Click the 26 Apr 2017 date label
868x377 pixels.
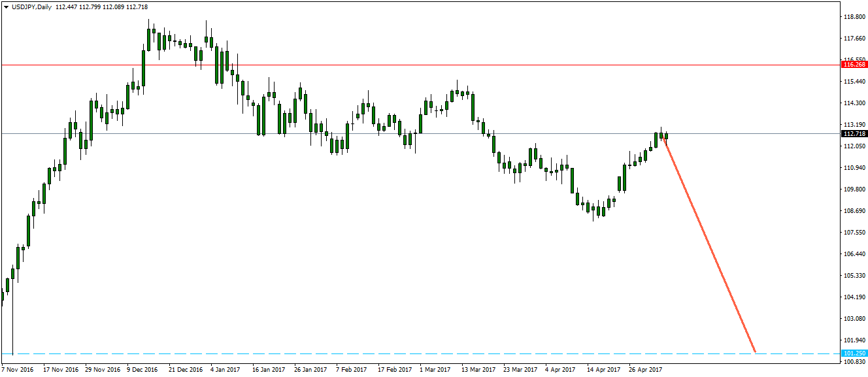[645, 370]
